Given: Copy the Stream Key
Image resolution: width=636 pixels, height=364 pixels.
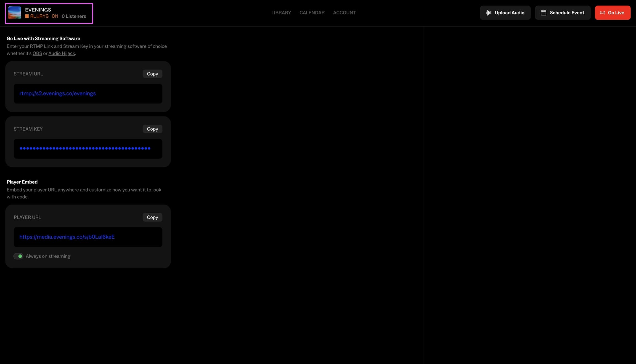Looking at the screenshot, I should pyautogui.click(x=152, y=129).
